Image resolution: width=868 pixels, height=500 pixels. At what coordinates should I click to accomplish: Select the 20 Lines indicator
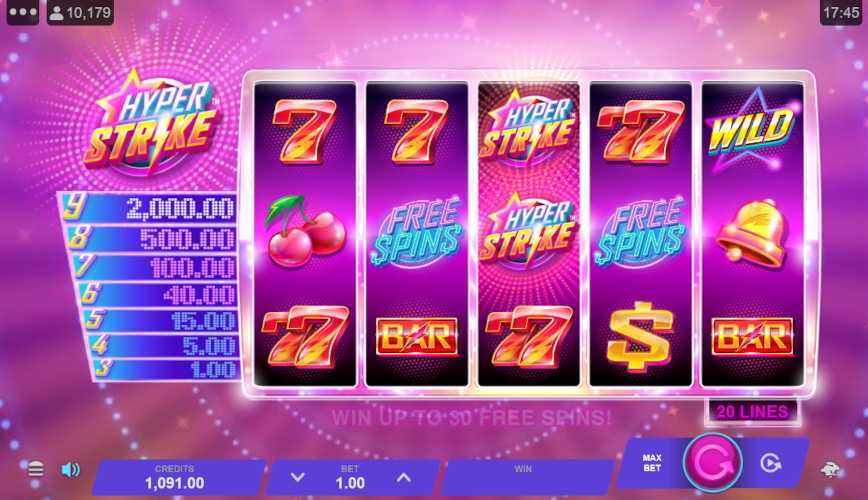[x=752, y=412]
